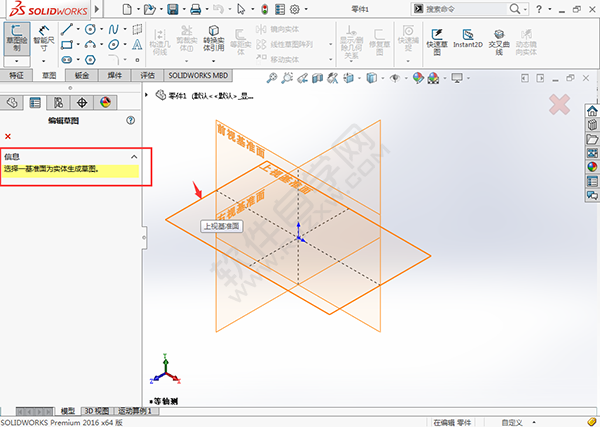Open help for 编辑草图 panel

coord(130,121)
